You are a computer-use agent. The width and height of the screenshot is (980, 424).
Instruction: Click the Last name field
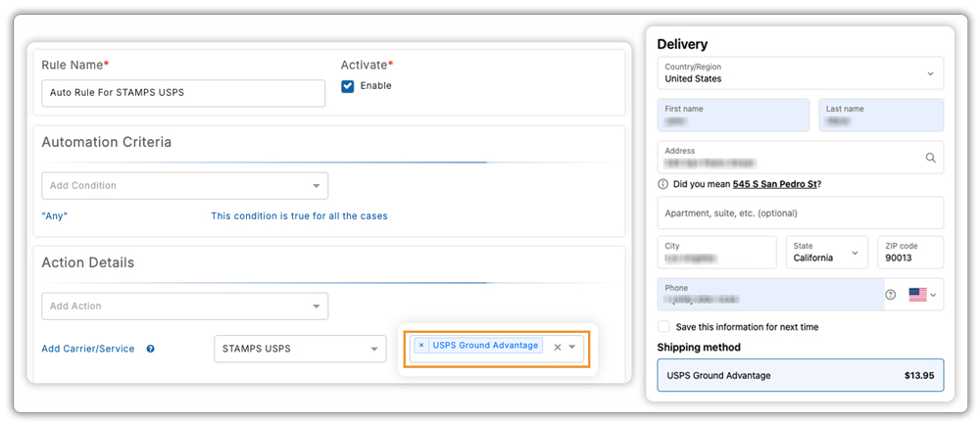[881, 115]
